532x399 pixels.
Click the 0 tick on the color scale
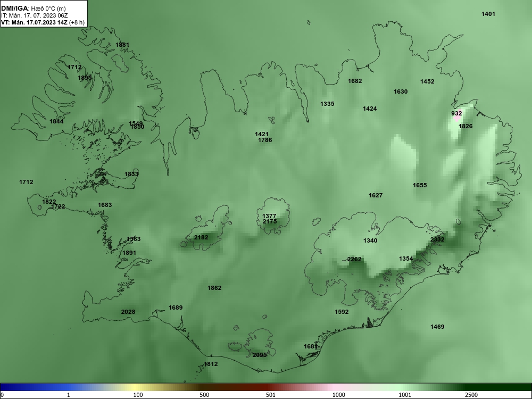(x=2, y=395)
